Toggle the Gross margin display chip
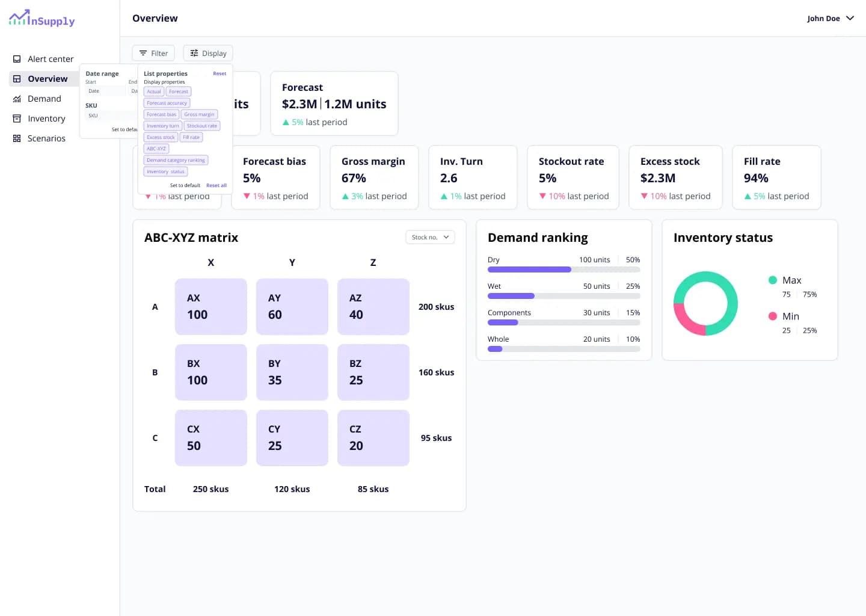This screenshot has height=616, width=866. [199, 114]
